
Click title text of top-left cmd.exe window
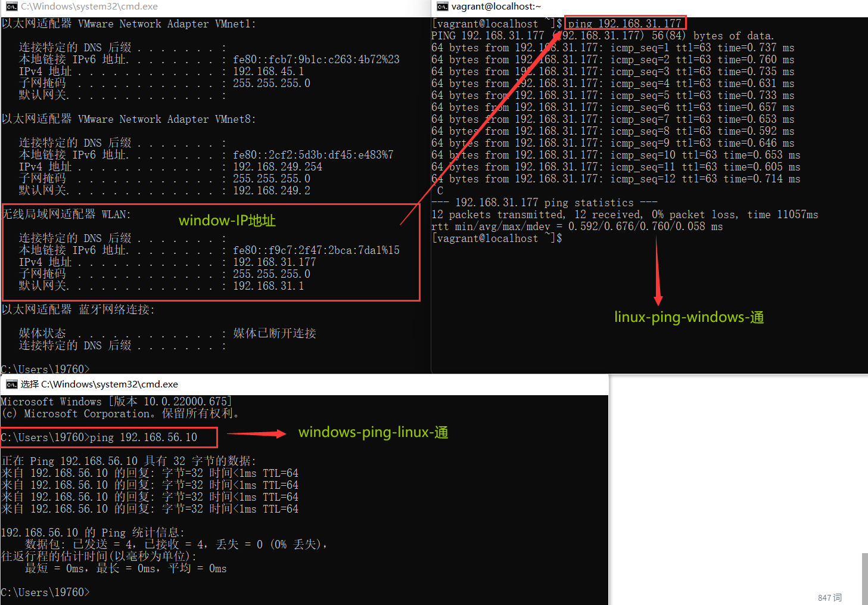tap(89, 7)
